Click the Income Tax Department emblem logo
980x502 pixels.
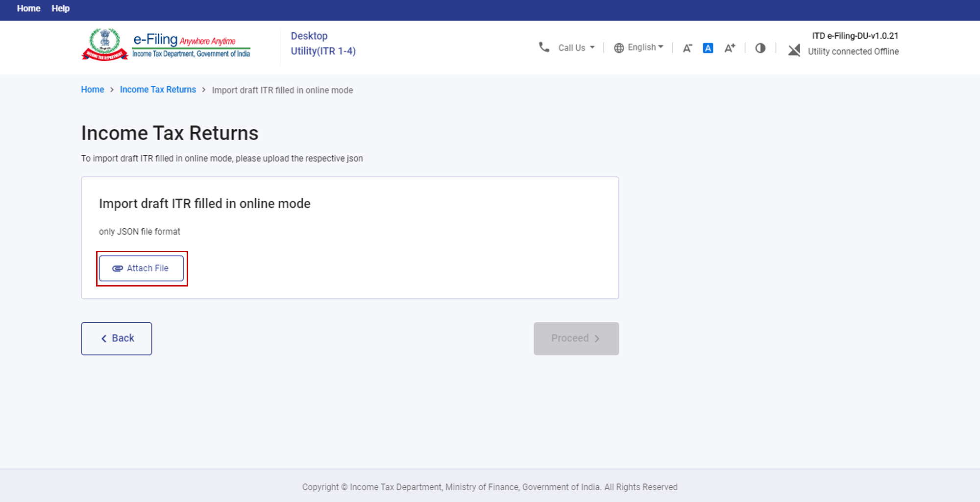(104, 45)
